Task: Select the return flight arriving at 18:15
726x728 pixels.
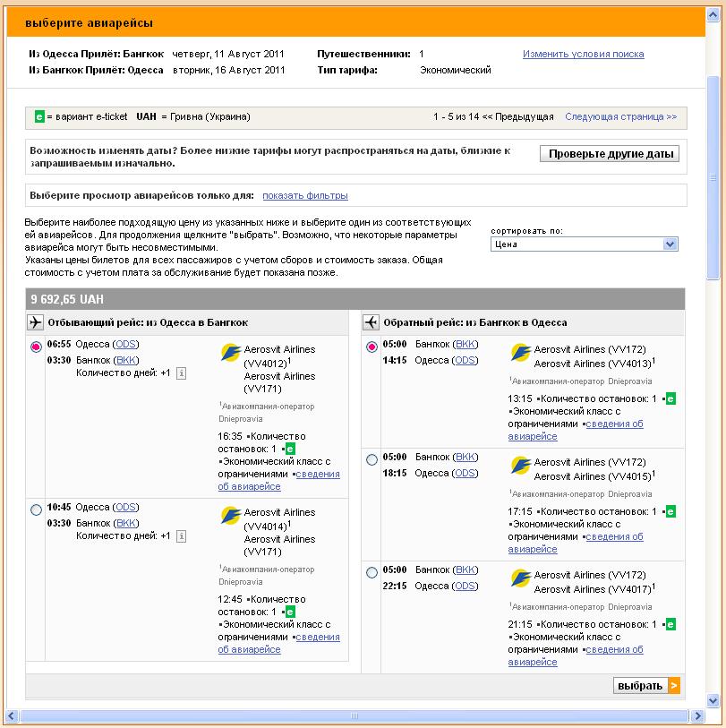Action: pyautogui.click(x=372, y=459)
